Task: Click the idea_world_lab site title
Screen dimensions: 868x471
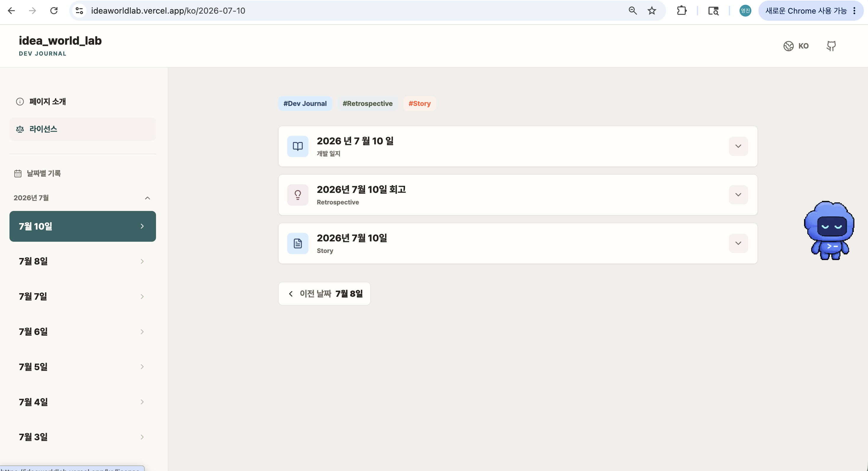Action: (x=60, y=41)
